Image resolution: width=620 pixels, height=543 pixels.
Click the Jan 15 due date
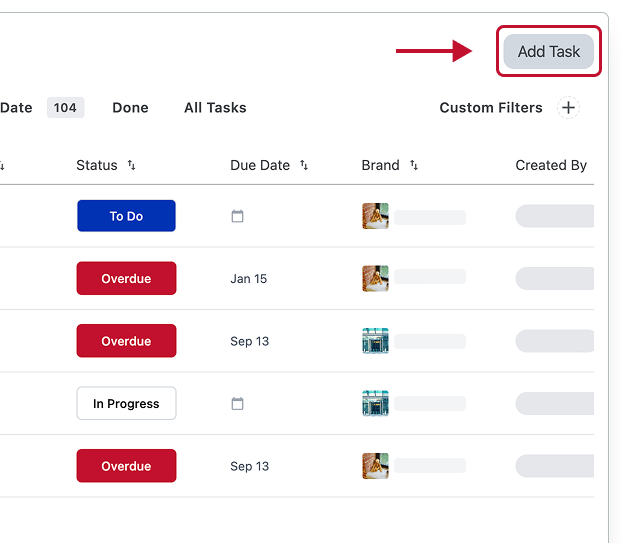[x=248, y=279]
